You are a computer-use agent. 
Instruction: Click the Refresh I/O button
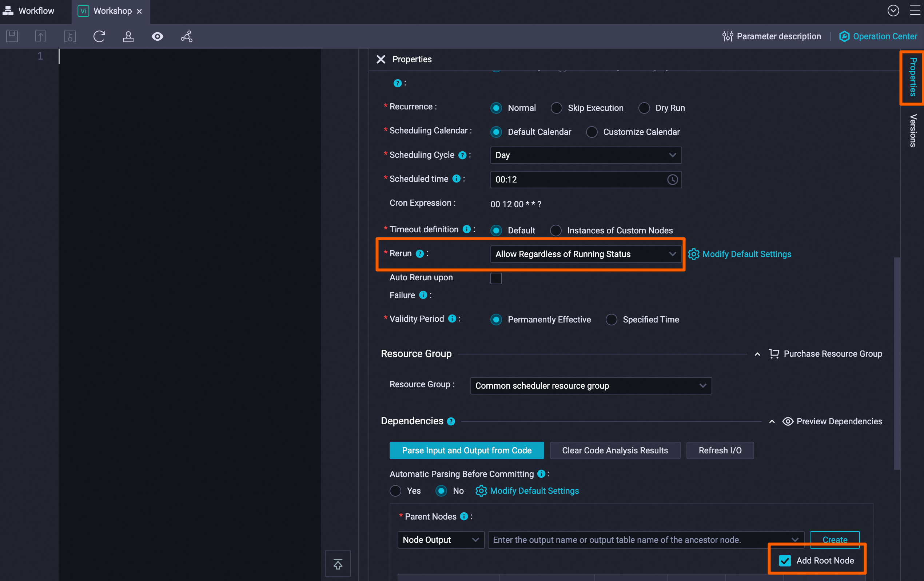click(x=720, y=450)
